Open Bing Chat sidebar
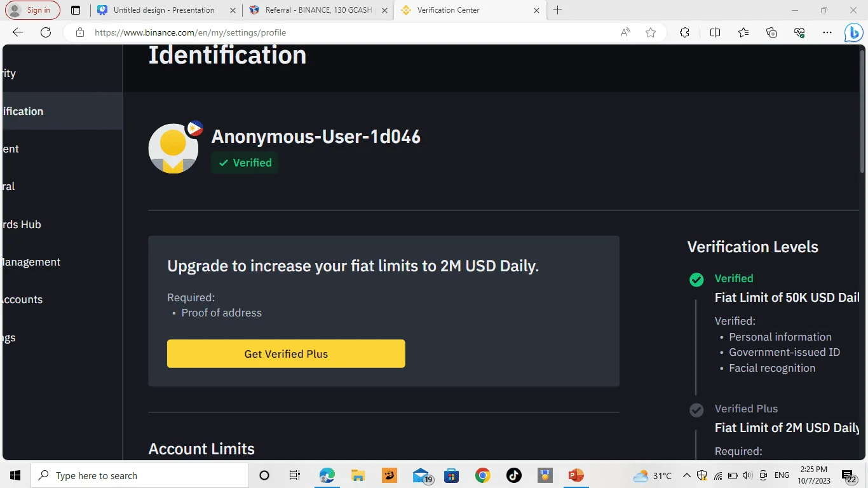The width and height of the screenshot is (868, 488). (x=853, y=32)
